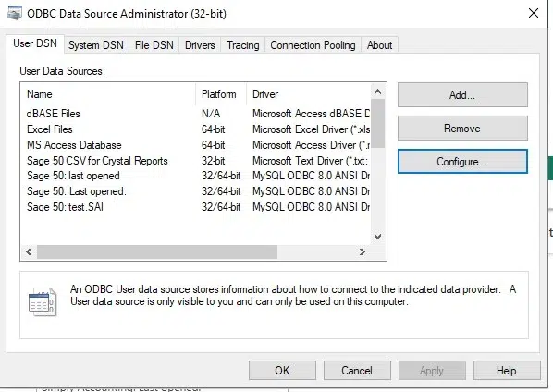Click the horizontal scroll left arrow

pyautogui.click(x=29, y=251)
